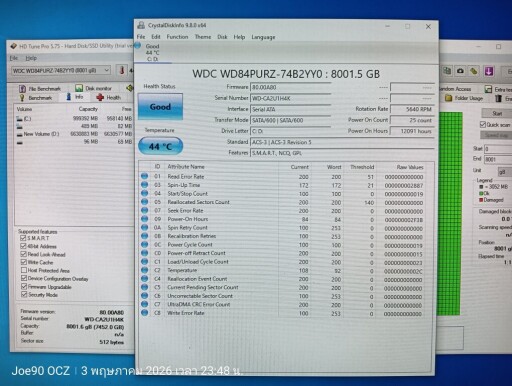
Task: Toggle the Host Protected Area checkbox
Action: [24, 270]
